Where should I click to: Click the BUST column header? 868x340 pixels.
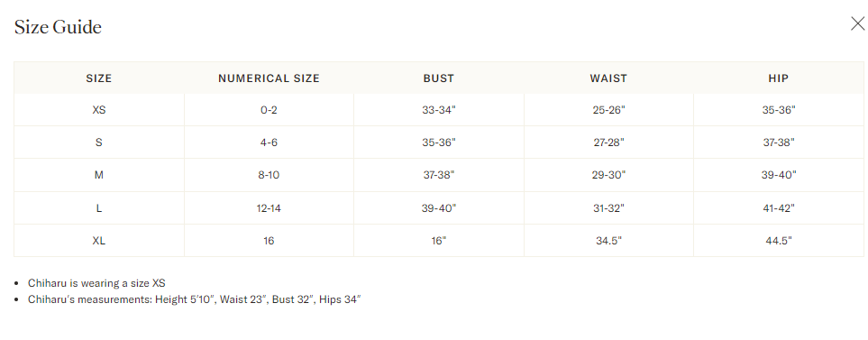coord(439,78)
